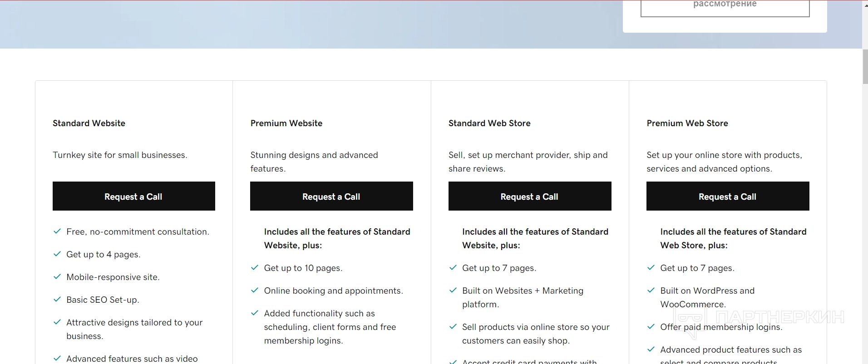Select the "Standard Website" plan heading
868x364 pixels.
coord(89,123)
